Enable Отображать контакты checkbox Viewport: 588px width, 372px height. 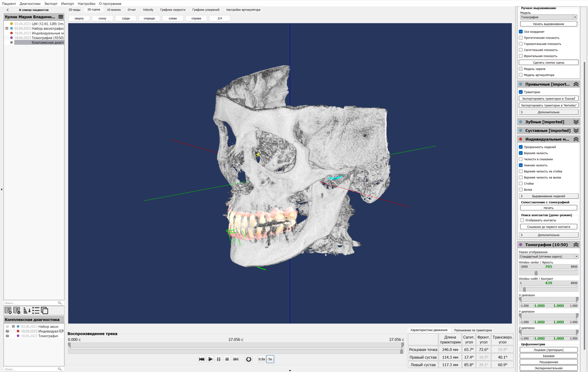click(522, 220)
